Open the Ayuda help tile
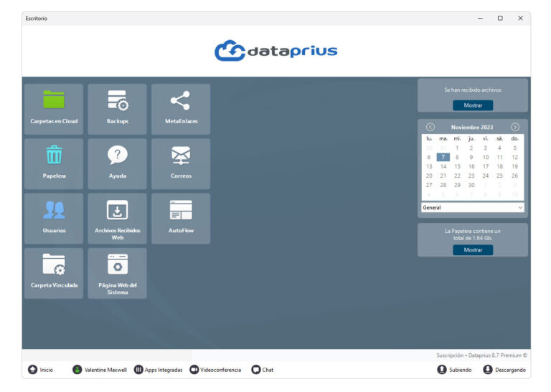The width and height of the screenshot is (551, 392). 118,163
